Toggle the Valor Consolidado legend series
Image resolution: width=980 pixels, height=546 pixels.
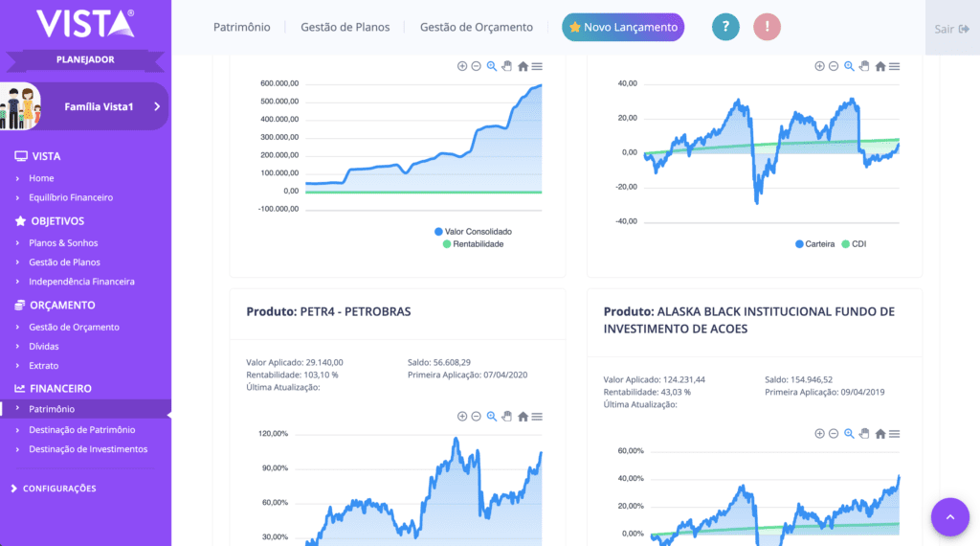(478, 232)
